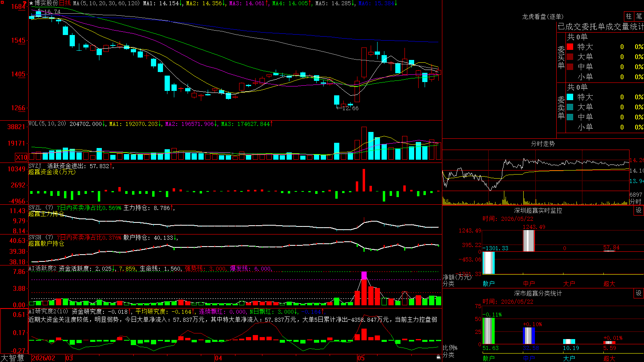Open 设 settings for 深市超赢分类统计
644x362 pixels.
pos(639,293)
